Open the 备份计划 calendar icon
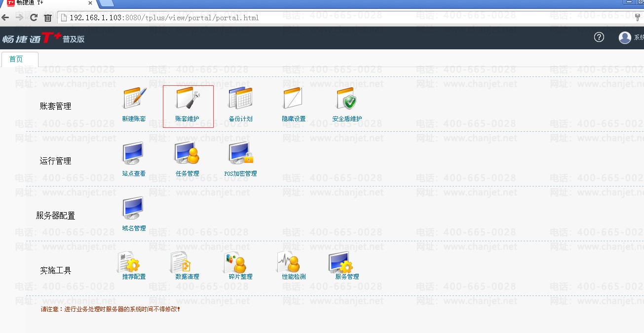The height and width of the screenshot is (333, 644). 240,98
